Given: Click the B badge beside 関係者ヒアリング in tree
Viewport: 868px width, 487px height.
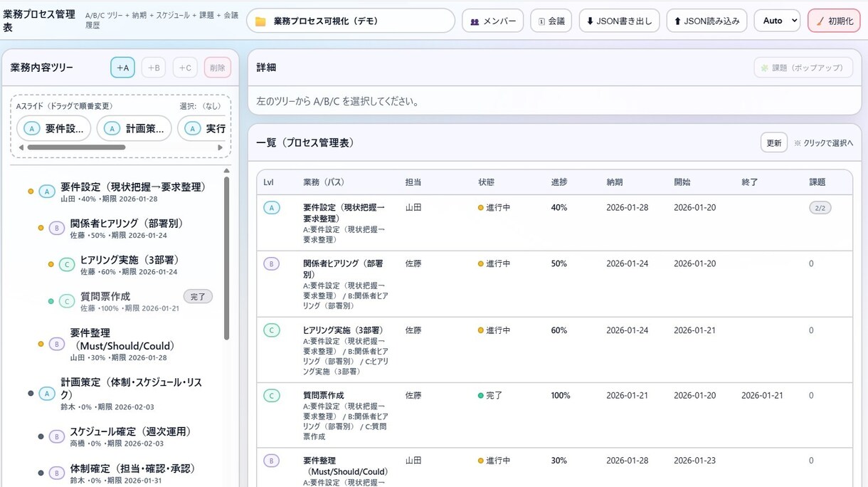Looking at the screenshot, I should (x=57, y=228).
